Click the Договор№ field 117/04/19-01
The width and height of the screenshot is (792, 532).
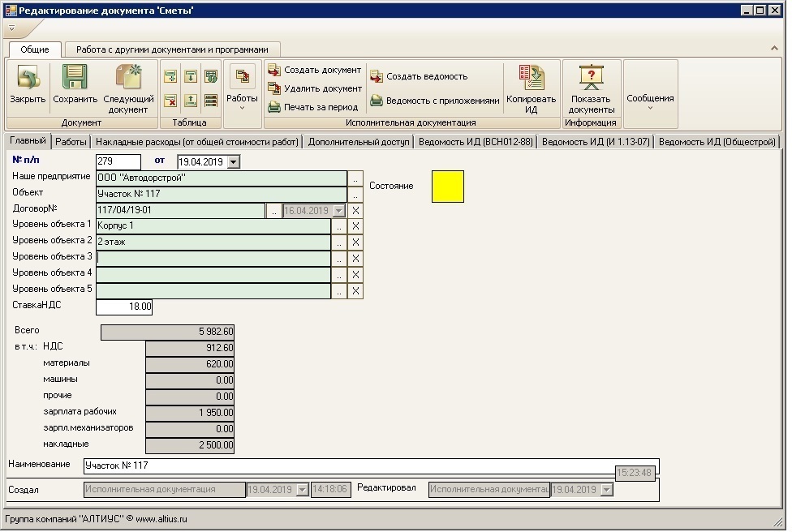point(180,211)
